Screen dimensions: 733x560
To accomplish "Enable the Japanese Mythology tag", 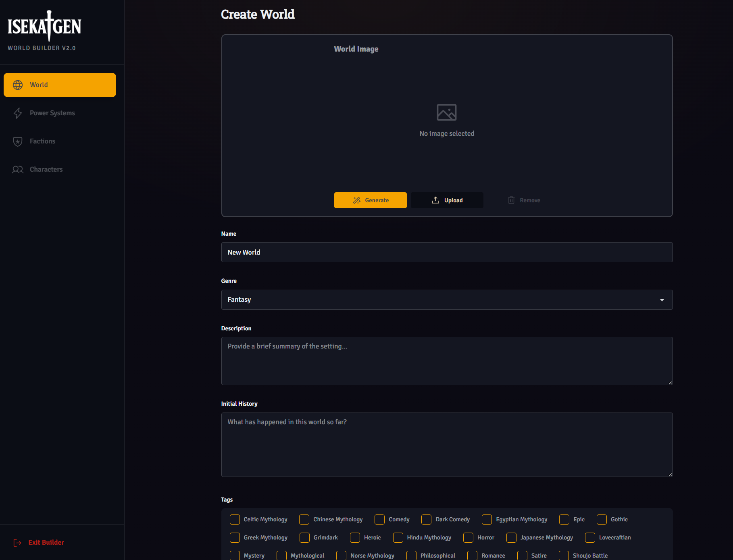I will (511, 538).
